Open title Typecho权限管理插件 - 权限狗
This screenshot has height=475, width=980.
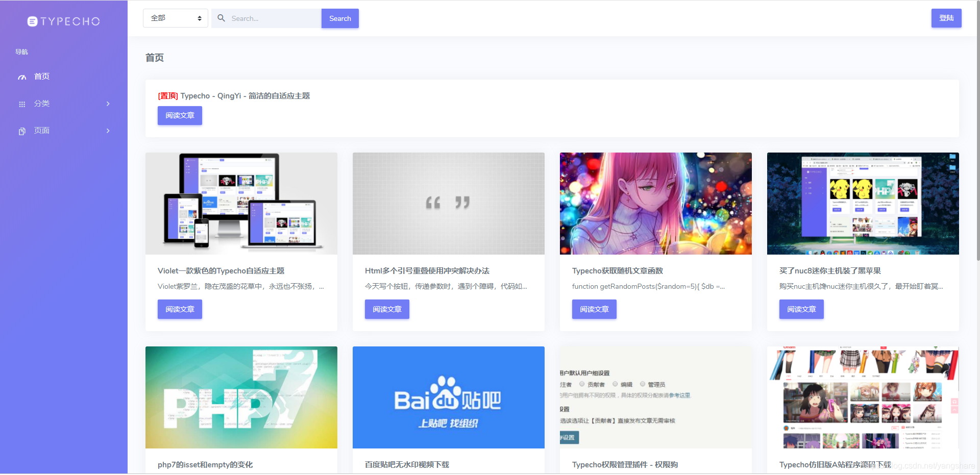pyautogui.click(x=625, y=465)
